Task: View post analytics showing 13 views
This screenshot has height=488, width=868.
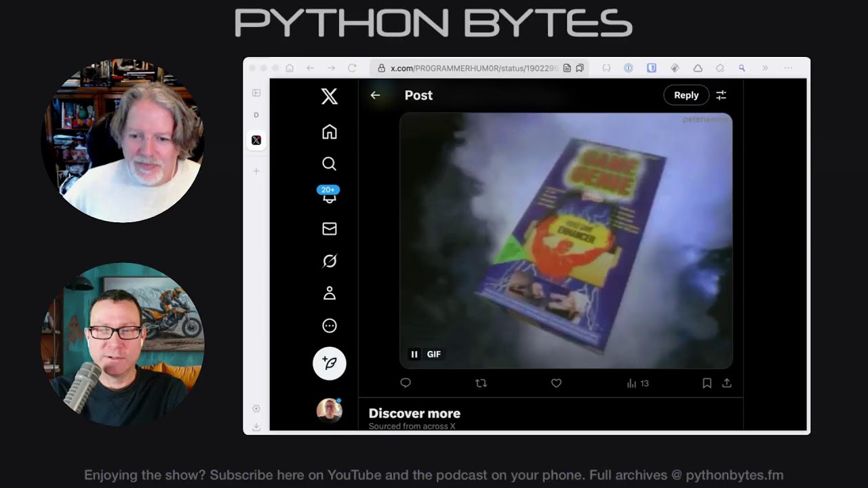Action: (x=636, y=383)
